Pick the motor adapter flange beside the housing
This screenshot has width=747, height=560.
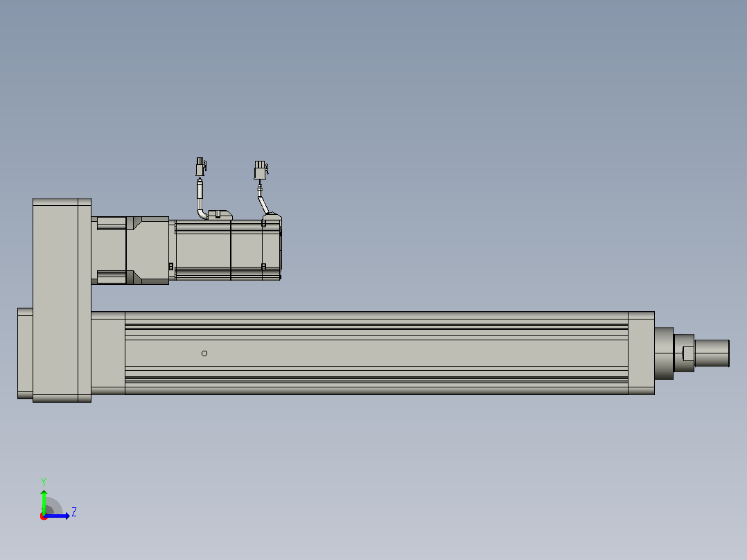(x=130, y=251)
